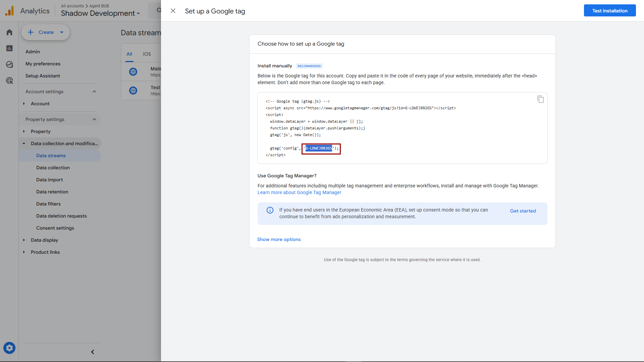
Task: Expand the Product links group
Action: [x=24, y=252]
